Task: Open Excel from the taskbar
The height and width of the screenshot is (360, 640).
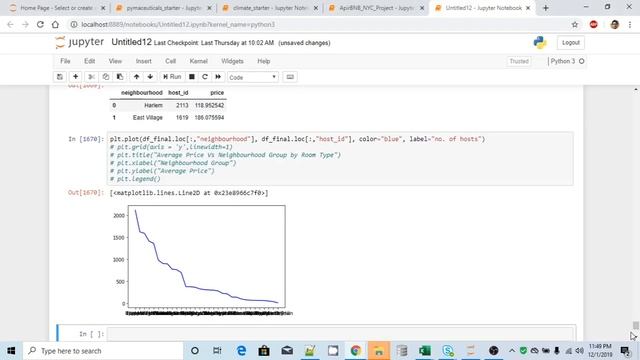Action: pyautogui.click(x=424, y=351)
